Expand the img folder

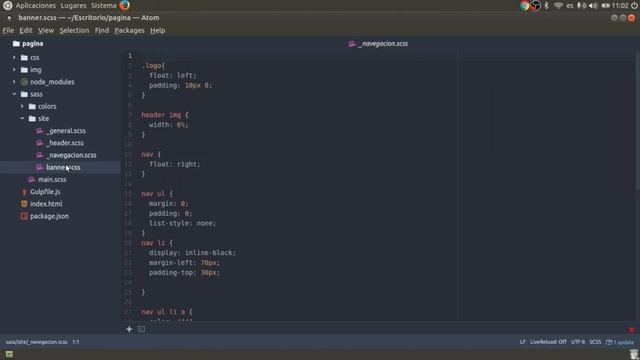(14, 70)
